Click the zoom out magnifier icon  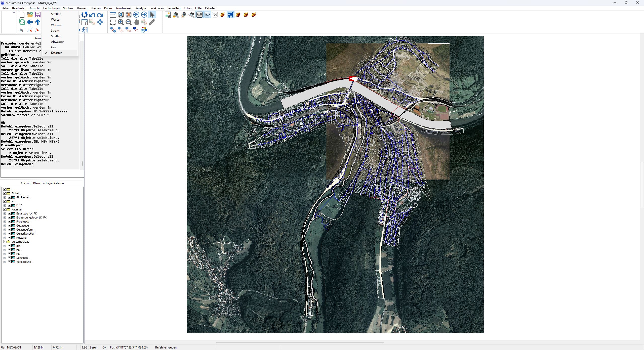click(x=129, y=22)
